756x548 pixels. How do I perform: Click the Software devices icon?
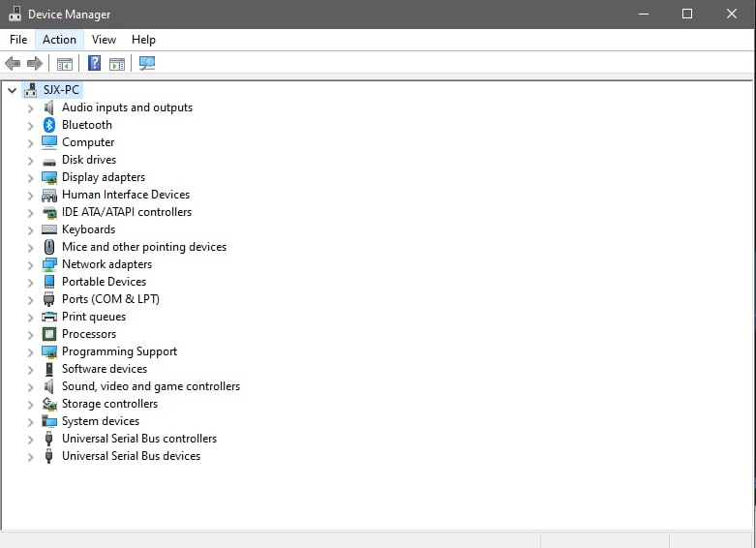coord(48,369)
